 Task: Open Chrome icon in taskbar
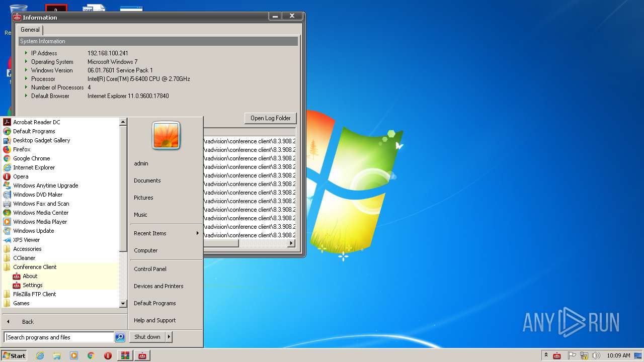pyautogui.click(x=91, y=355)
